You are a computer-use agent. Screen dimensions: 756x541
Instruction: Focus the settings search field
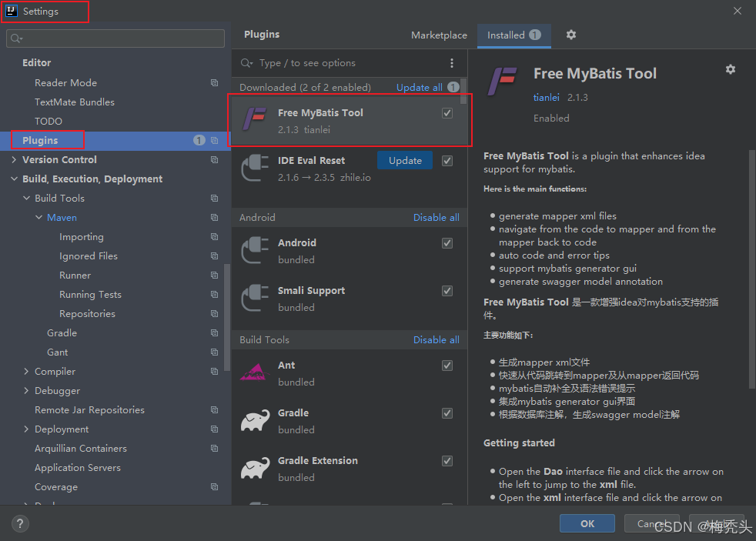115,38
